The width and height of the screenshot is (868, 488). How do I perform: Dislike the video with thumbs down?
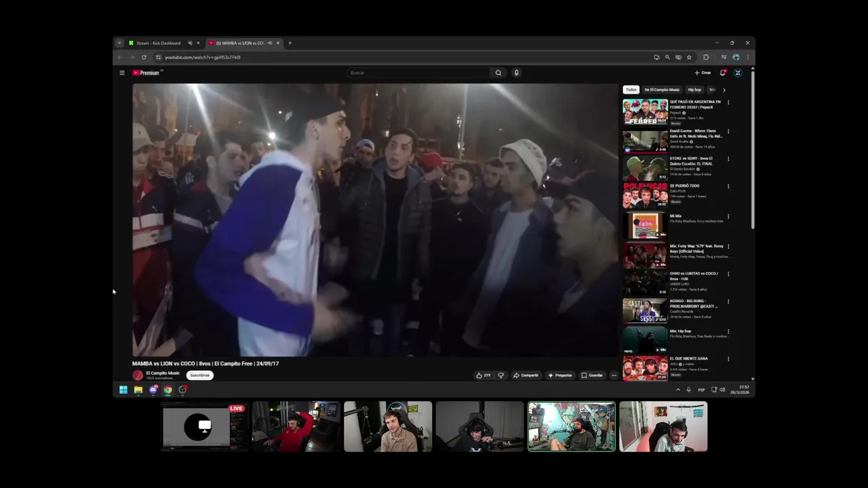501,375
